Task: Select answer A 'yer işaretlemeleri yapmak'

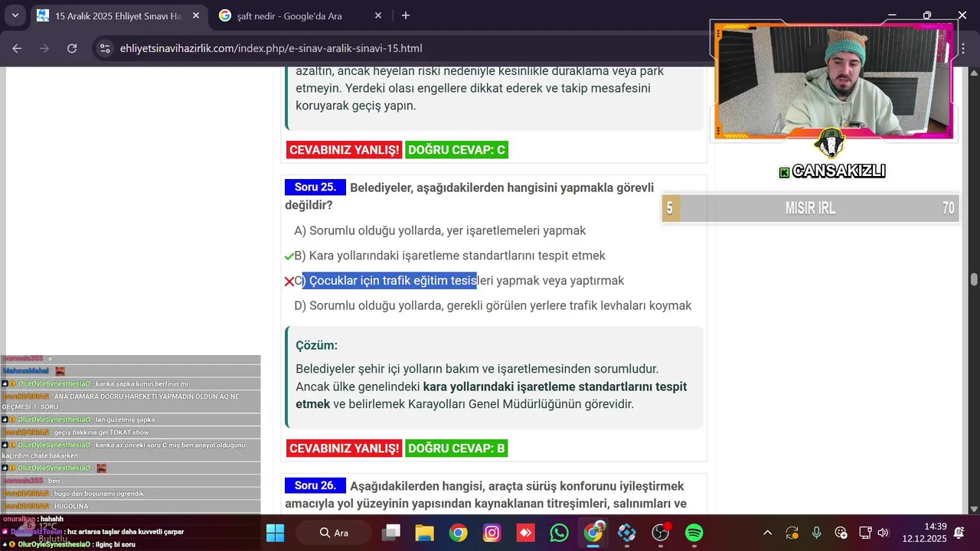Action: click(440, 230)
